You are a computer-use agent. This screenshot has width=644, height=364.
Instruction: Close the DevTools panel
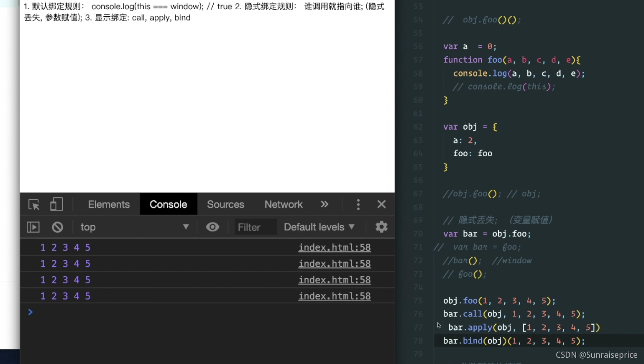[x=381, y=204]
